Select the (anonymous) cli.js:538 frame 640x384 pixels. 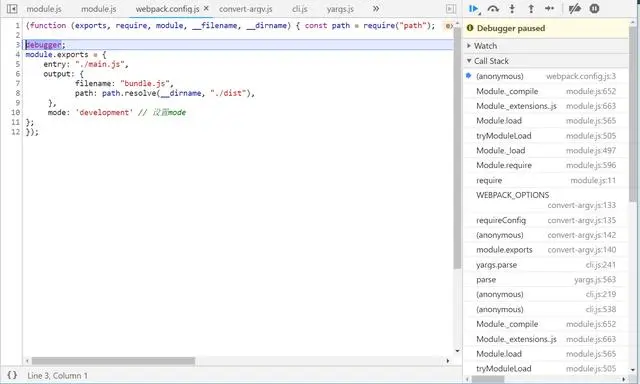point(546,309)
